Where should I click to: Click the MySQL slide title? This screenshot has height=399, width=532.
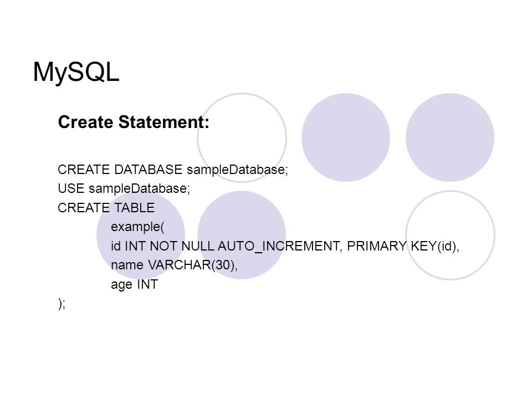click(76, 72)
